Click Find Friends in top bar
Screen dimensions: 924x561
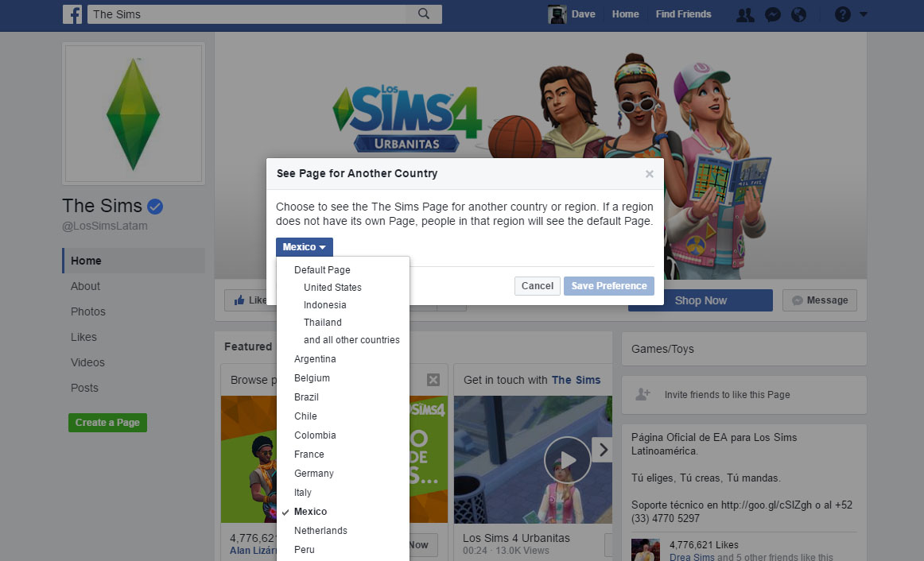[x=684, y=14]
